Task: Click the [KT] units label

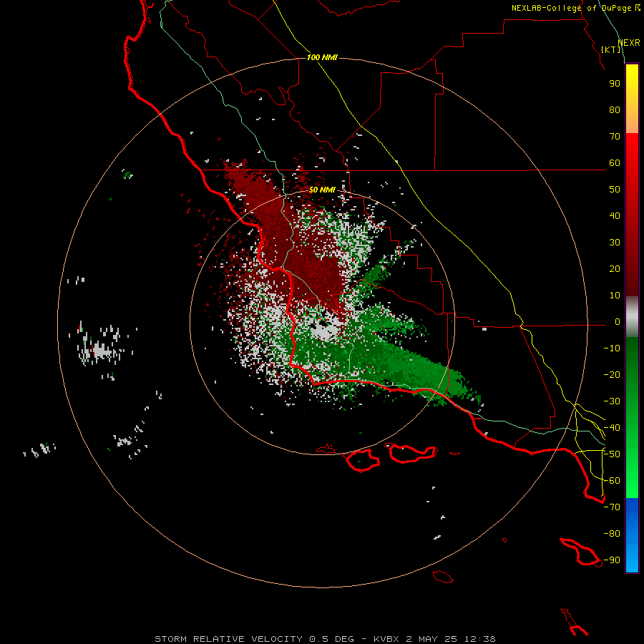Action: [x=610, y=49]
